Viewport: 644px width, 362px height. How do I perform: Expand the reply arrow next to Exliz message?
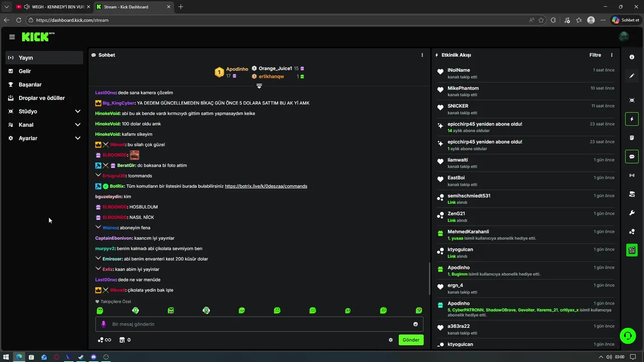point(98,269)
